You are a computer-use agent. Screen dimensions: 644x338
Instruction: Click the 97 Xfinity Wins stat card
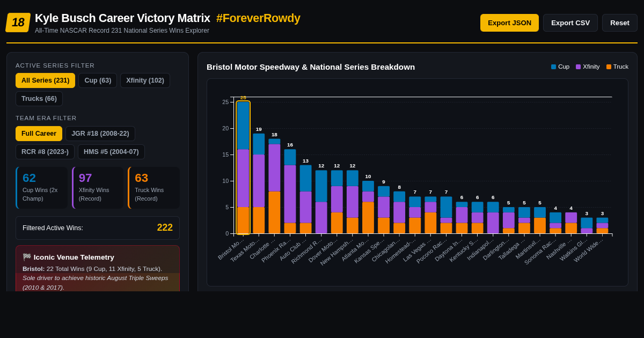pos(98,188)
